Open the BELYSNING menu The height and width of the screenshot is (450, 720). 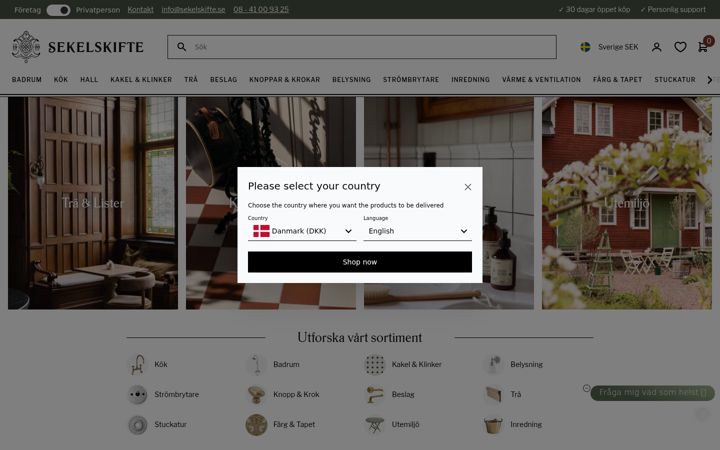(351, 79)
